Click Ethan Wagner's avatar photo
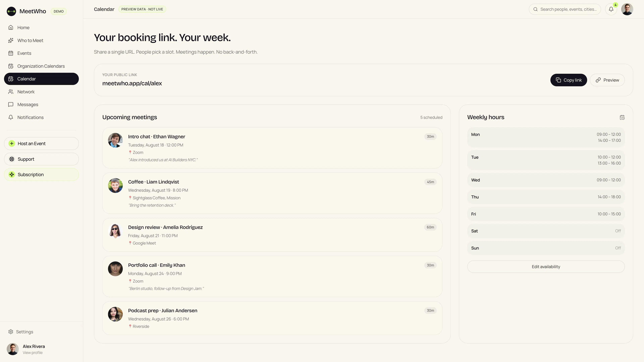This screenshot has height=362, width=644. [x=115, y=140]
